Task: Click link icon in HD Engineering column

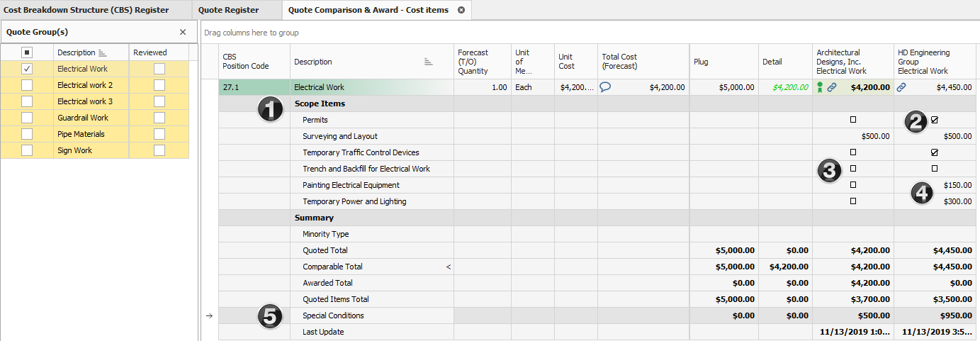Action: (x=901, y=87)
